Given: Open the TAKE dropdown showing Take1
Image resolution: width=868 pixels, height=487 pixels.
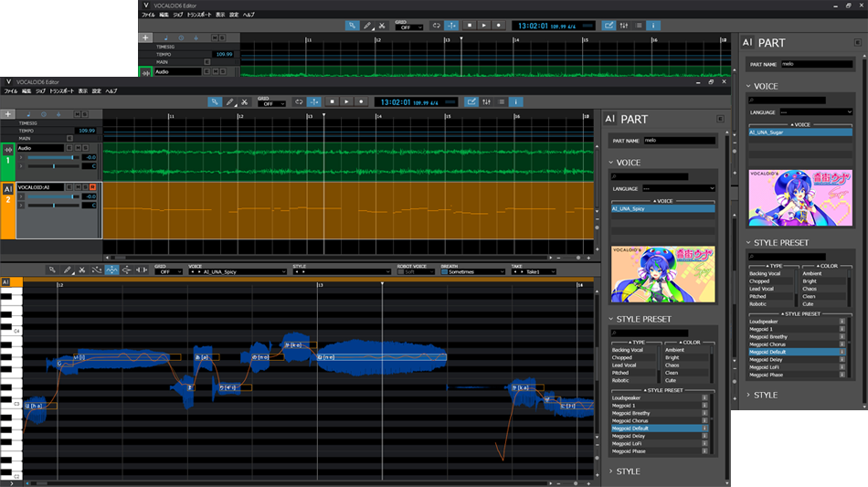Looking at the screenshot, I should coord(534,271).
